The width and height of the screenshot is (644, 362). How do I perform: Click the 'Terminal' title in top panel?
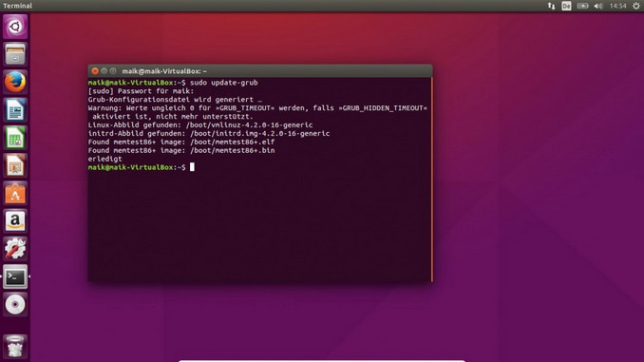click(18, 6)
